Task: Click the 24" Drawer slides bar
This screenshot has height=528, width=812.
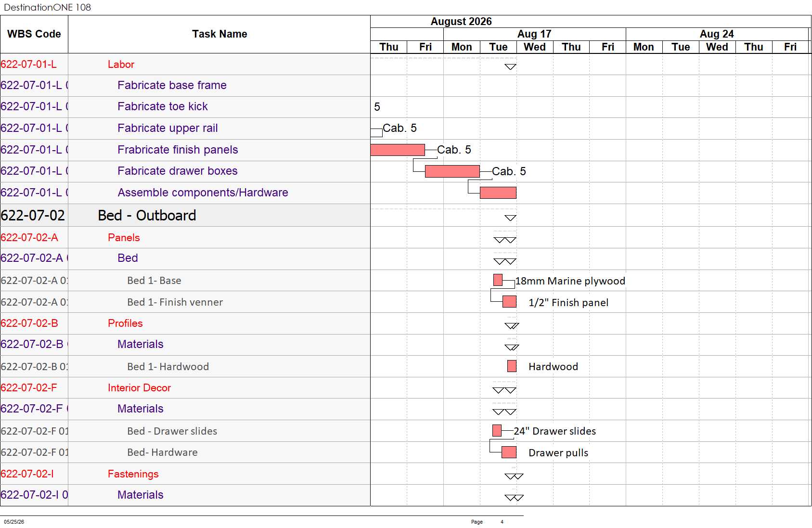Action: pyautogui.click(x=497, y=430)
